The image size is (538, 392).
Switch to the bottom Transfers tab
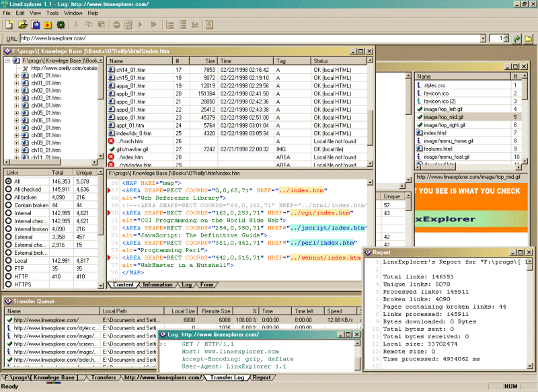(x=104, y=377)
